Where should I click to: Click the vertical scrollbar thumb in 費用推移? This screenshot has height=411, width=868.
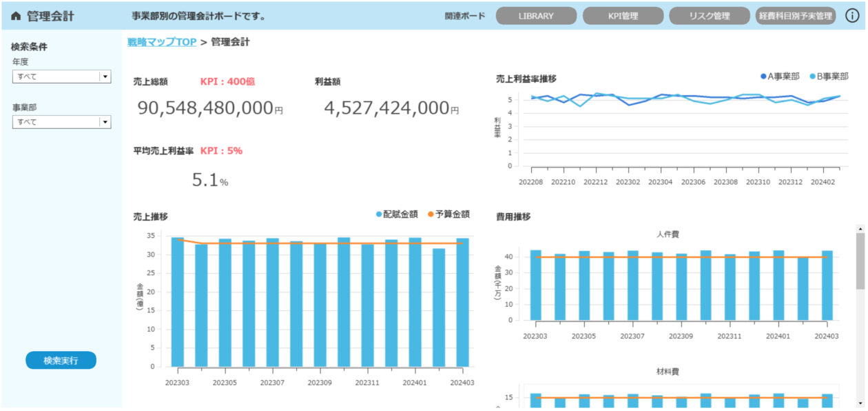click(x=860, y=261)
